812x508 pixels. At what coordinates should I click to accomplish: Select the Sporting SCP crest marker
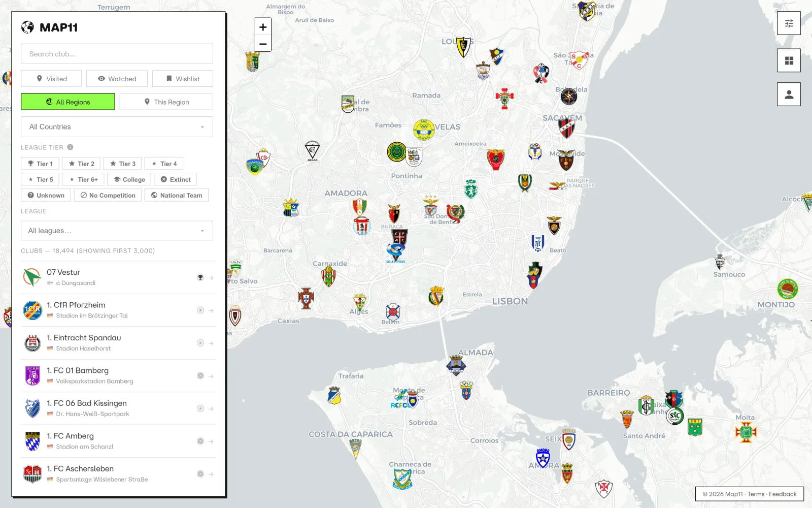tap(471, 188)
